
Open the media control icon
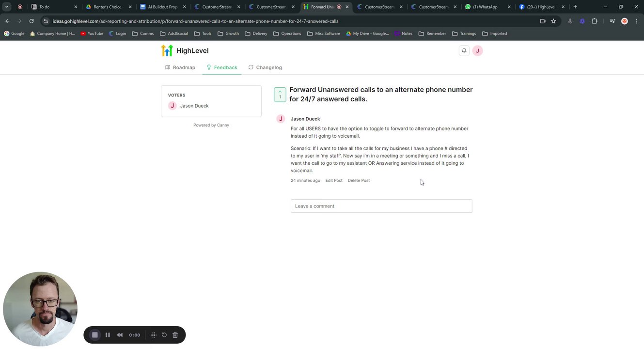(613, 21)
